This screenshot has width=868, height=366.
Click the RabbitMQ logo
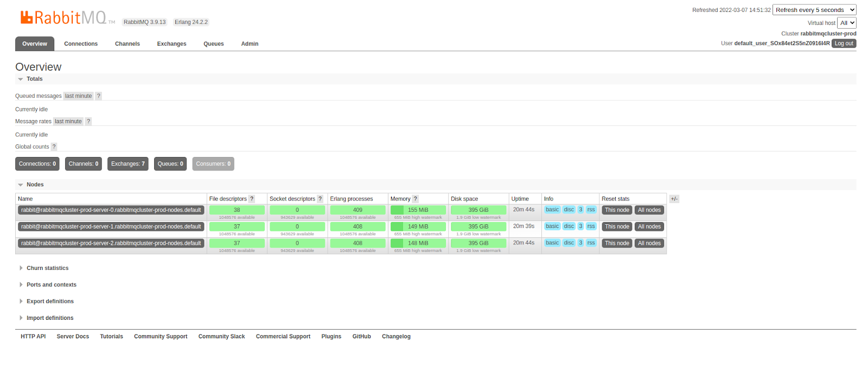[68, 18]
